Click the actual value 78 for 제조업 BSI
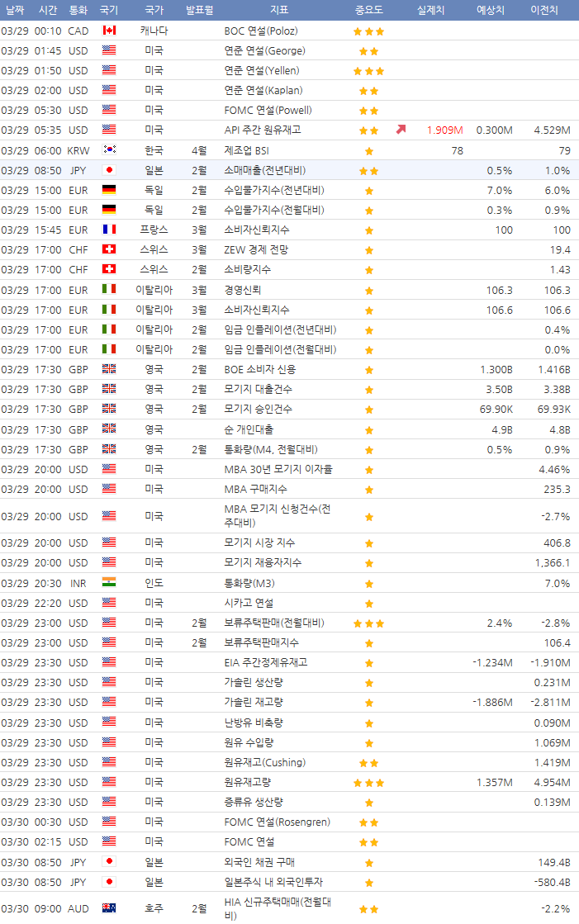This screenshot has width=579, height=924. pyautogui.click(x=458, y=150)
